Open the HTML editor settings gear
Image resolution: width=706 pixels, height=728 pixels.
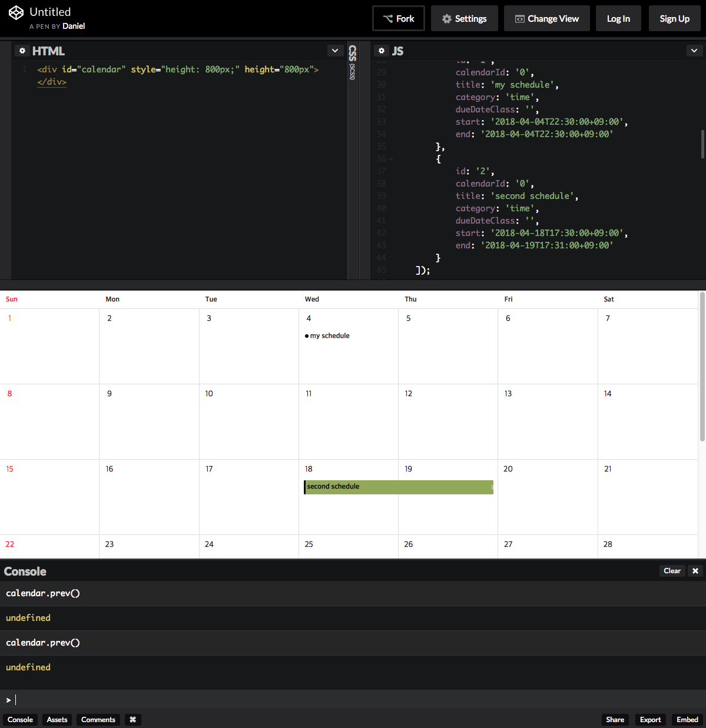22,51
